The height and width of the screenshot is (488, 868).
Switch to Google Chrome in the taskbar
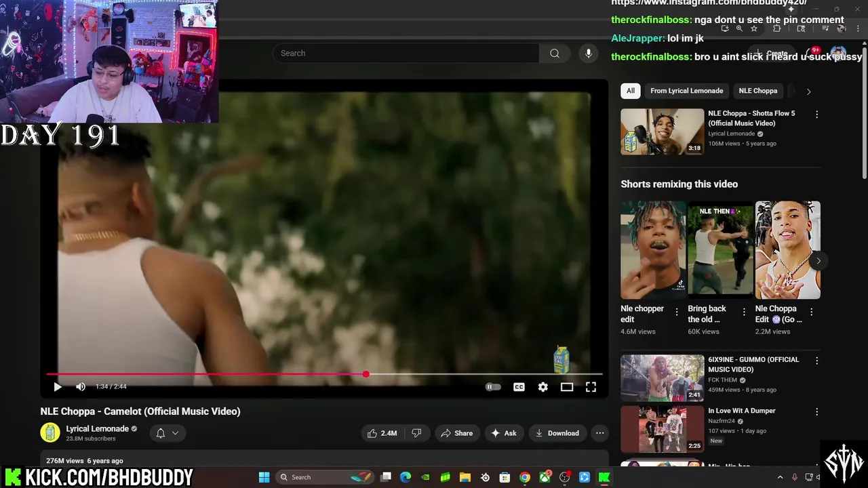524,477
